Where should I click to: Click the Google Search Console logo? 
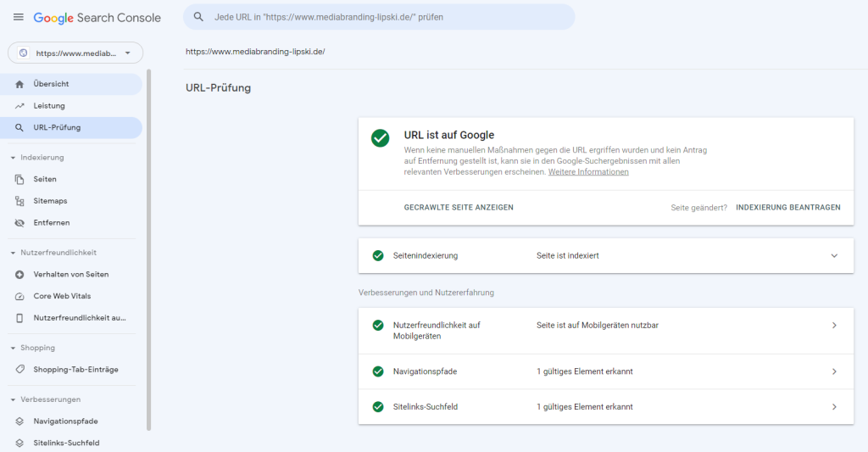97,18
